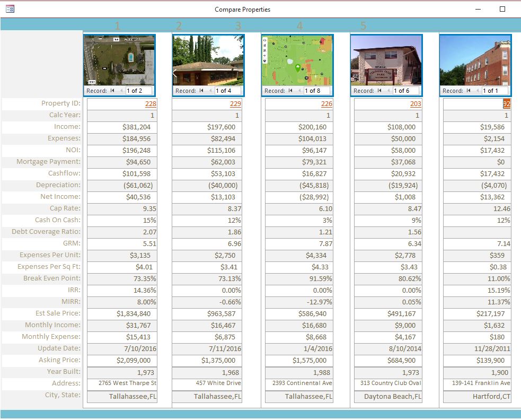Select Monthly Income value $9,000
The width and height of the screenshot is (521, 420).
tap(388, 325)
